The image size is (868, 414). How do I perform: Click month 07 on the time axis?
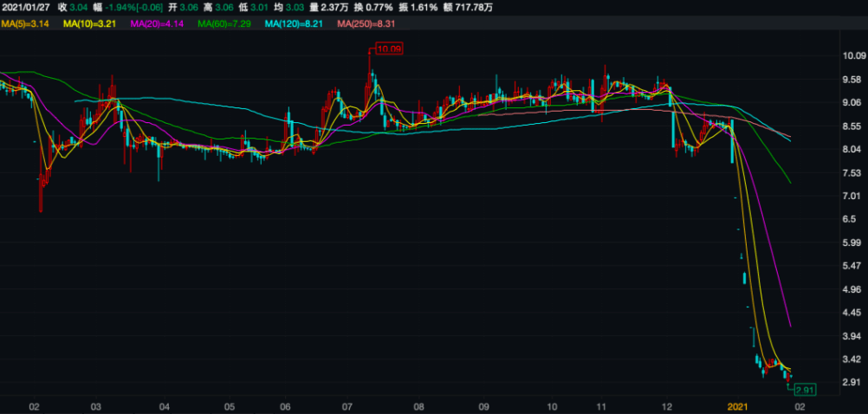[347, 405]
